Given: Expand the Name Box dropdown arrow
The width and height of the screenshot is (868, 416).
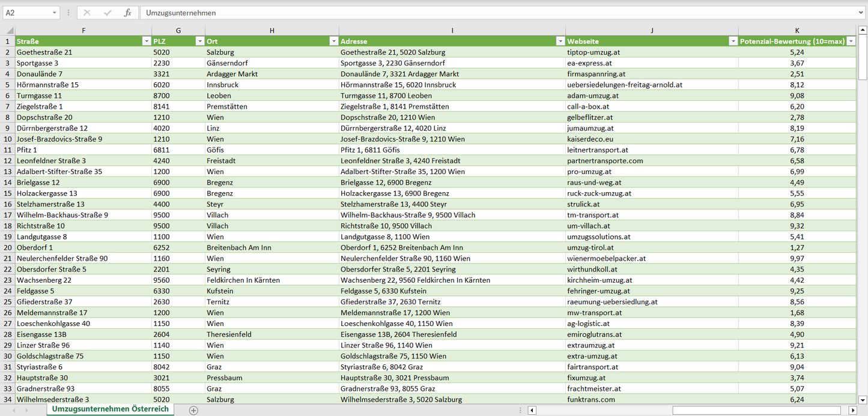Looking at the screenshot, I should (55, 13).
